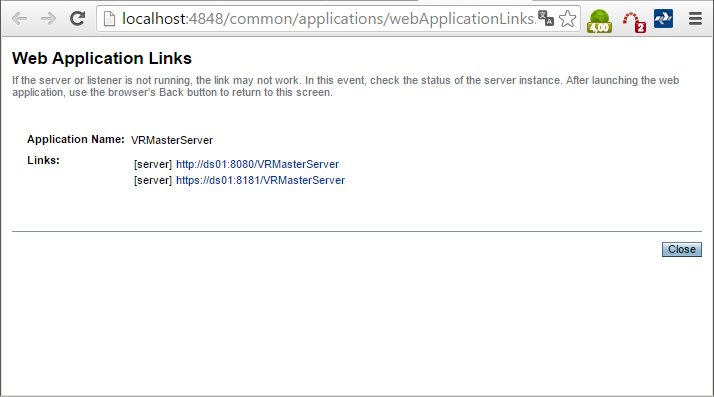Click the server not running description text
The width and height of the screenshot is (714, 397).
click(346, 87)
